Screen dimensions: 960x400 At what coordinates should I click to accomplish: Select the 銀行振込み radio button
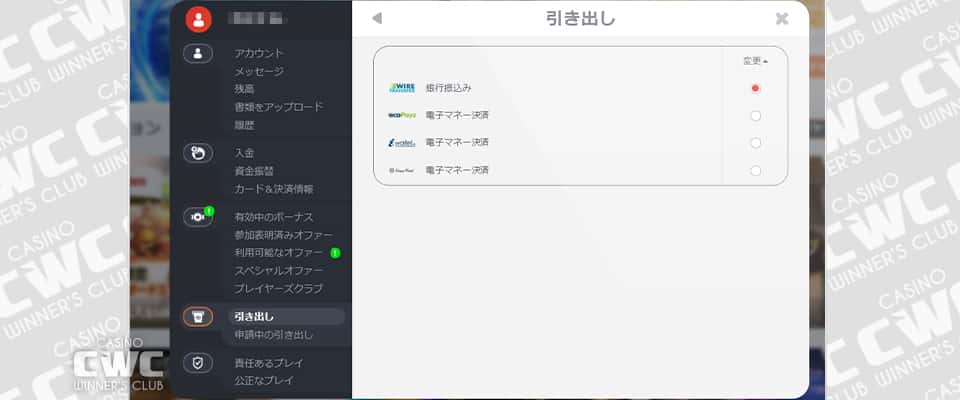(755, 88)
